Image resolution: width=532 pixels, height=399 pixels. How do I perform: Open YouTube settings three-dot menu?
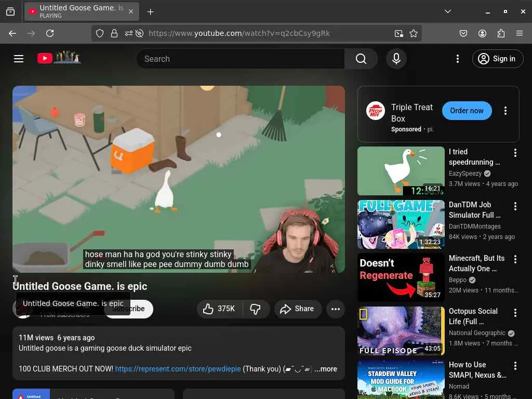click(x=457, y=59)
